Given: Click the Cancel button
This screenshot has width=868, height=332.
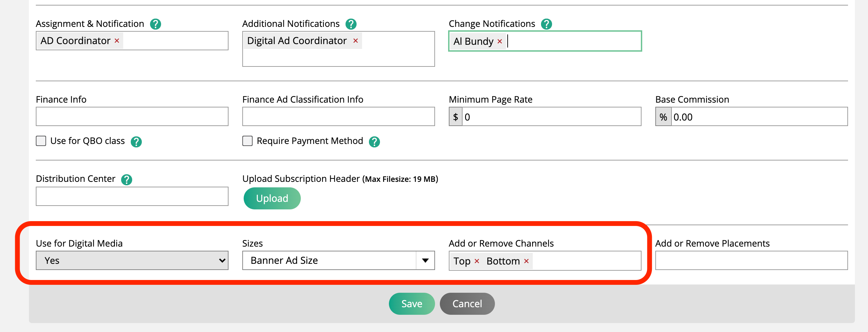Looking at the screenshot, I should coord(467,303).
